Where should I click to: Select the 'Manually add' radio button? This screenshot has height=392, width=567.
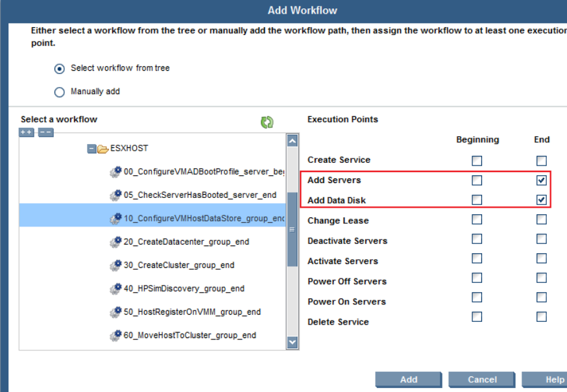[60, 92]
